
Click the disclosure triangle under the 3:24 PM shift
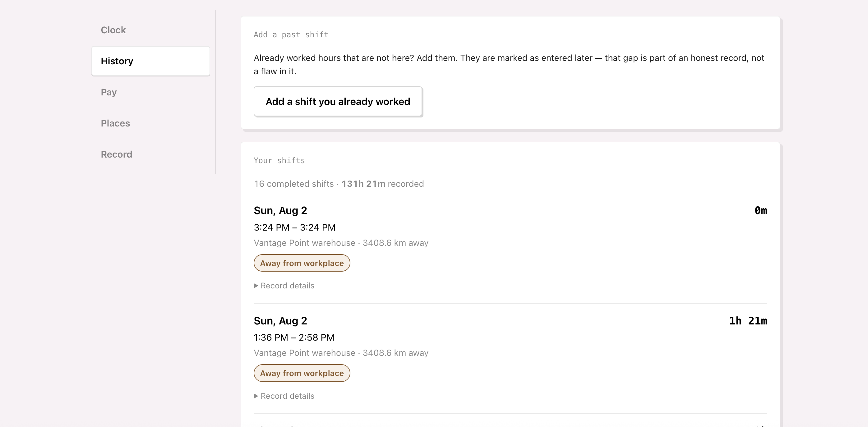tap(256, 286)
